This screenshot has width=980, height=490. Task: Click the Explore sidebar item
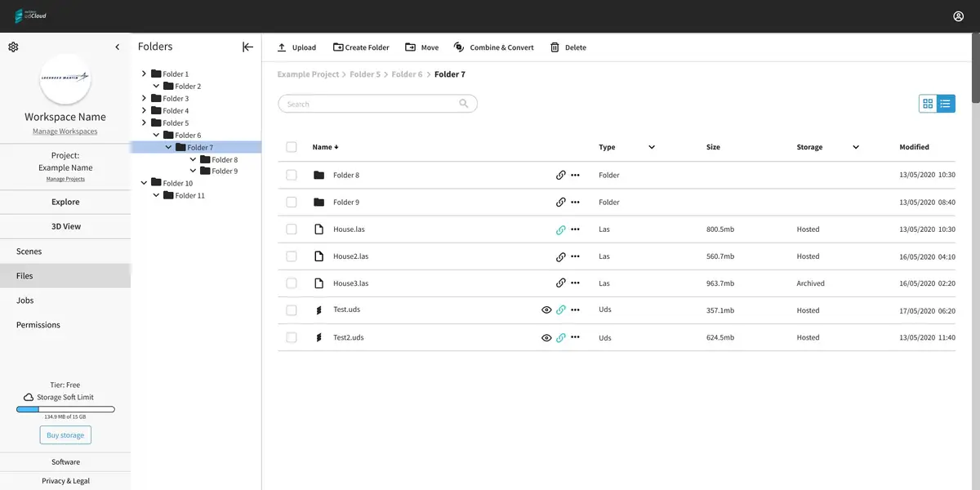[65, 202]
